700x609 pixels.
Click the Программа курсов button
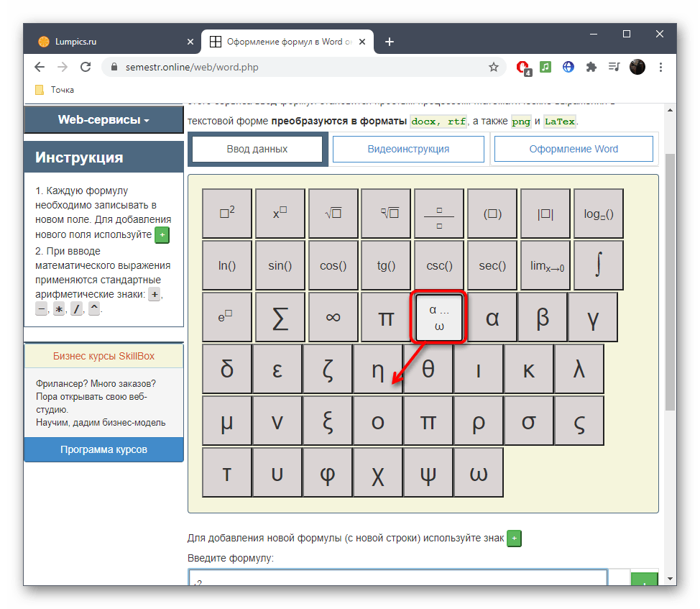103,449
